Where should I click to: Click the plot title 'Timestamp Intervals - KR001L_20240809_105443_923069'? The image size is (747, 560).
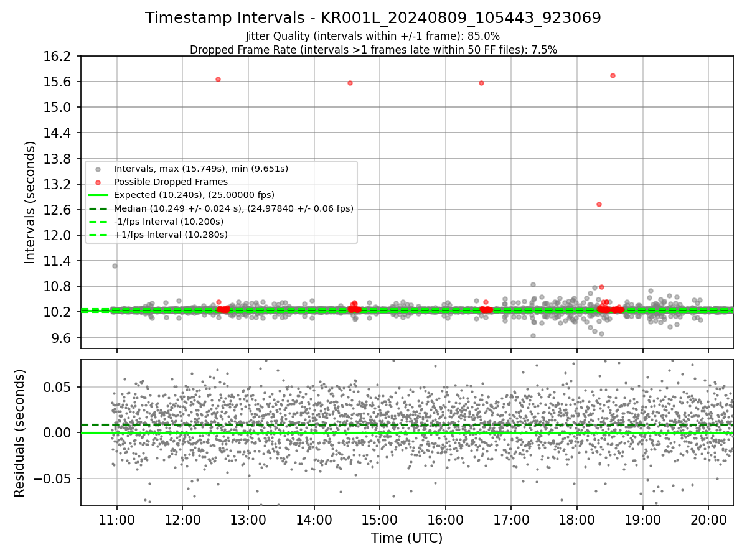374,18
